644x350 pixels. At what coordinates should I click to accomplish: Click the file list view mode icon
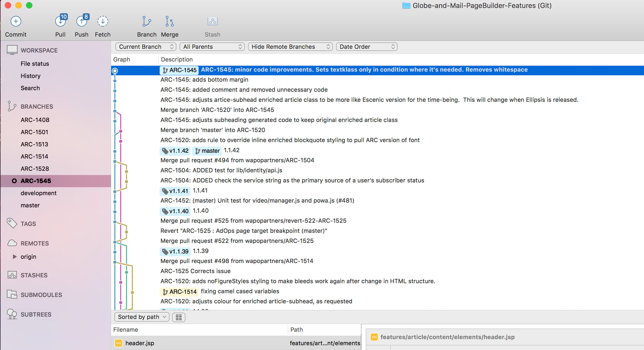[x=179, y=317]
